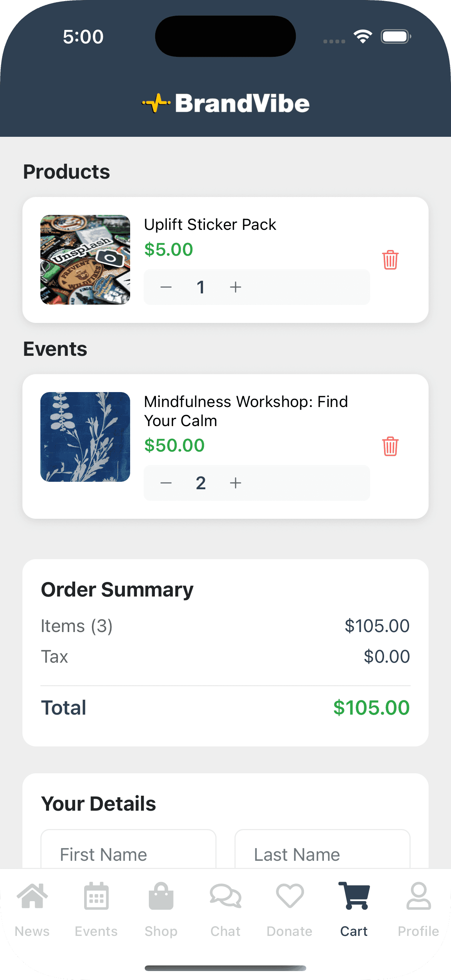Switch to the Events tab
The width and height of the screenshot is (451, 980).
(96, 909)
